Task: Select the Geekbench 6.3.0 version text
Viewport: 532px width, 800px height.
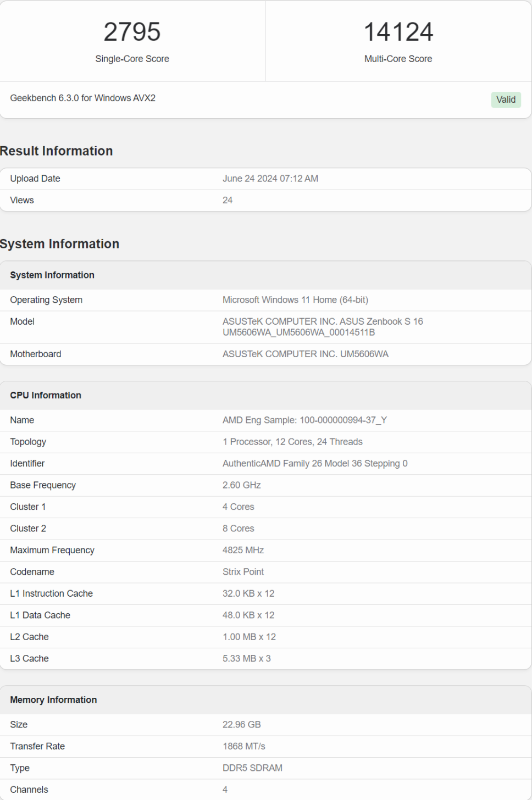Action: [82, 98]
